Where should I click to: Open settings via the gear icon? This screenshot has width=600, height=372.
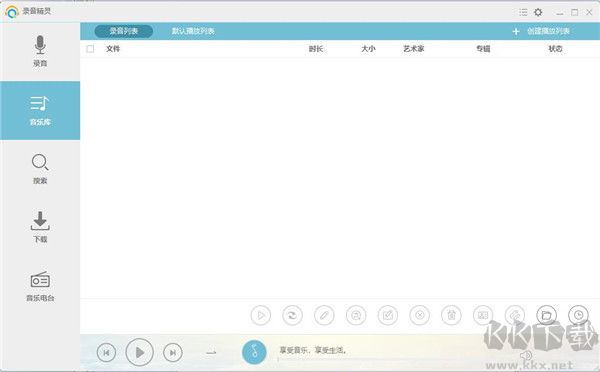[x=538, y=12]
